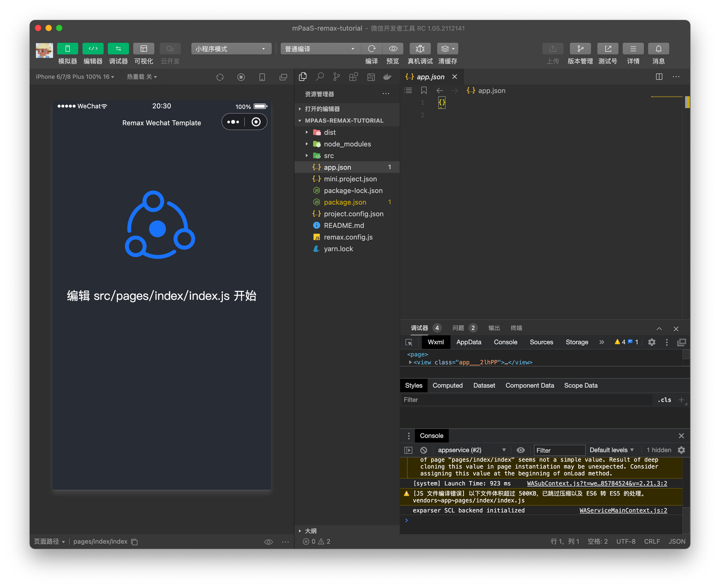Open the WAServiceMainContext.js:2 link
Viewport: 720px width, 588px height.
coord(623,511)
